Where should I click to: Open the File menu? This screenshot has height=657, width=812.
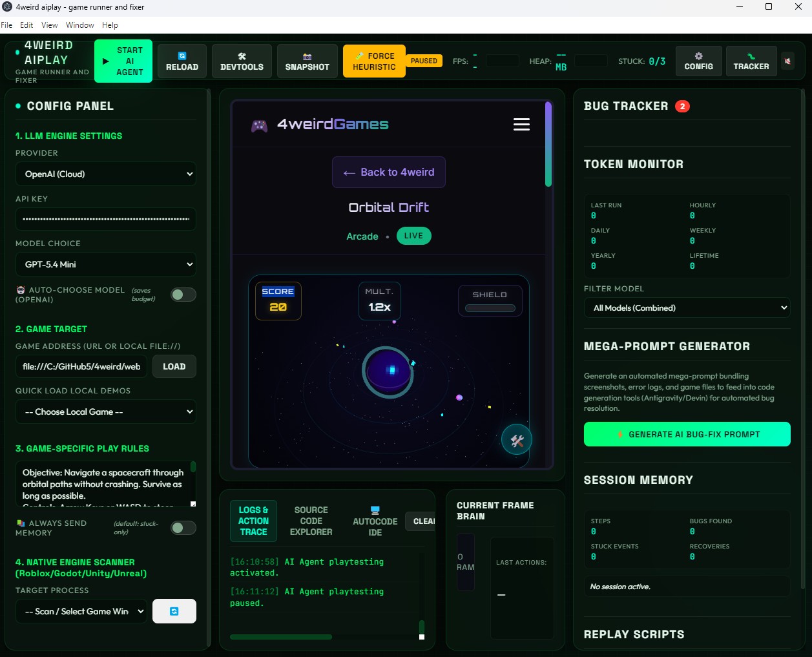coord(6,25)
